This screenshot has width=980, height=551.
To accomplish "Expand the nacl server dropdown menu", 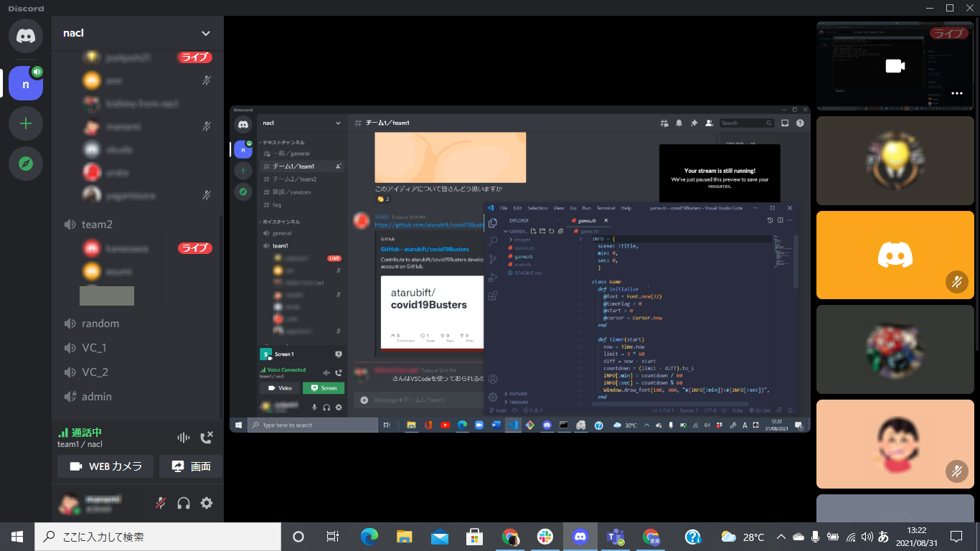I will [x=206, y=33].
